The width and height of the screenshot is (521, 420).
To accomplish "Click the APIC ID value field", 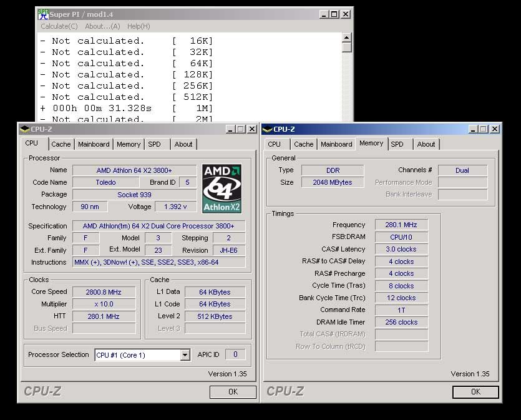I will [235, 354].
